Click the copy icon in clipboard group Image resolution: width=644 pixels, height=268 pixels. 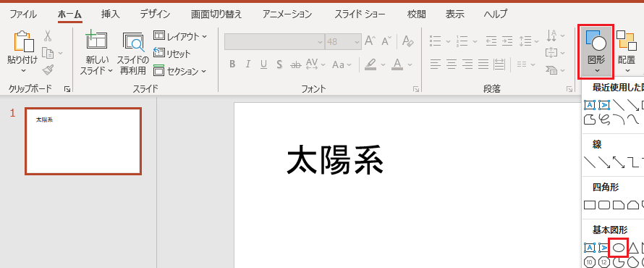pos(48,53)
